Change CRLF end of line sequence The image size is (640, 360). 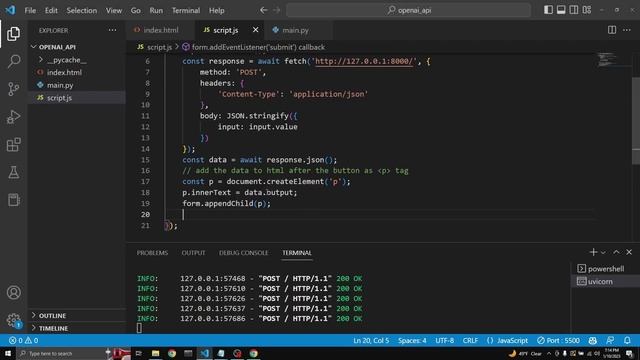pos(470,340)
